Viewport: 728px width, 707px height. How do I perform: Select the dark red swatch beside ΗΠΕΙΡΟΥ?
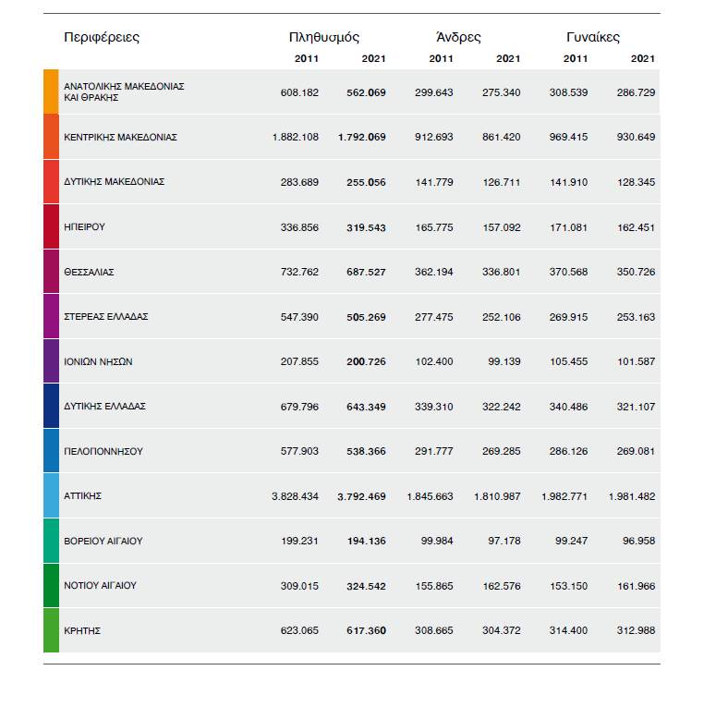click(51, 226)
